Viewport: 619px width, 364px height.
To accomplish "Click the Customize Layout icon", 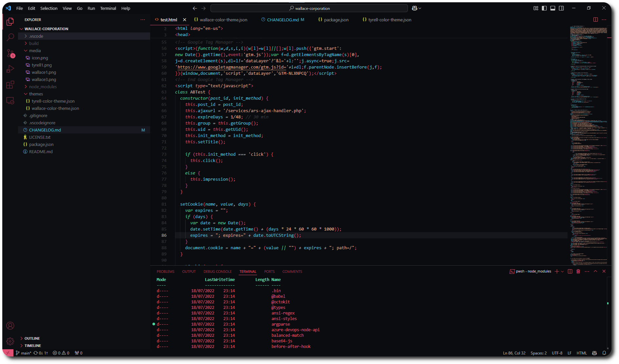I will 536,8.
